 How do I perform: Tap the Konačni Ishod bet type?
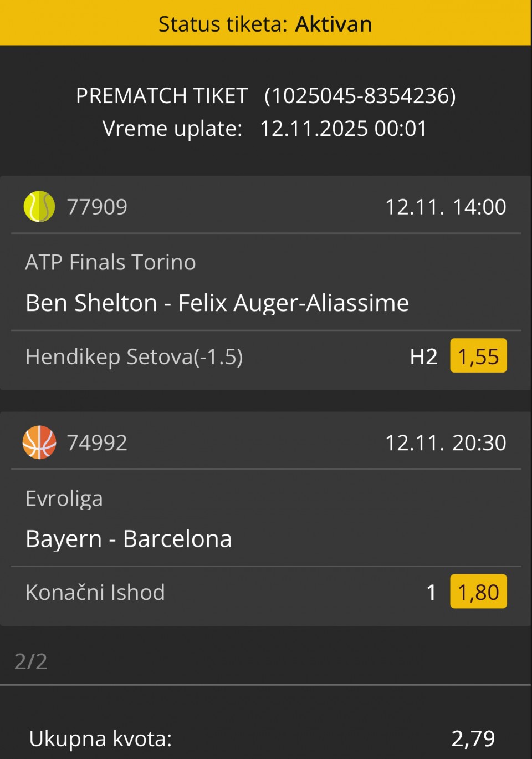coord(95,592)
